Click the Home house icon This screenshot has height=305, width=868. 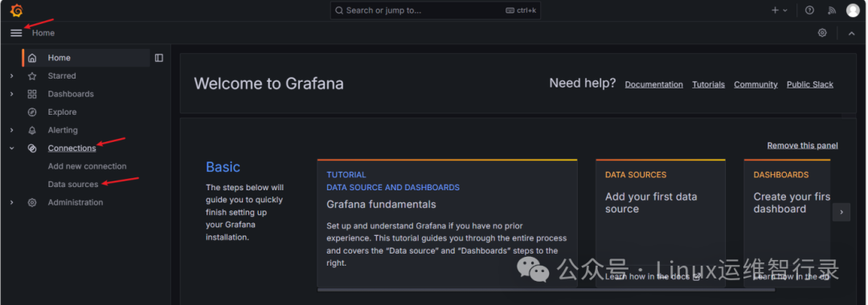pos(32,58)
